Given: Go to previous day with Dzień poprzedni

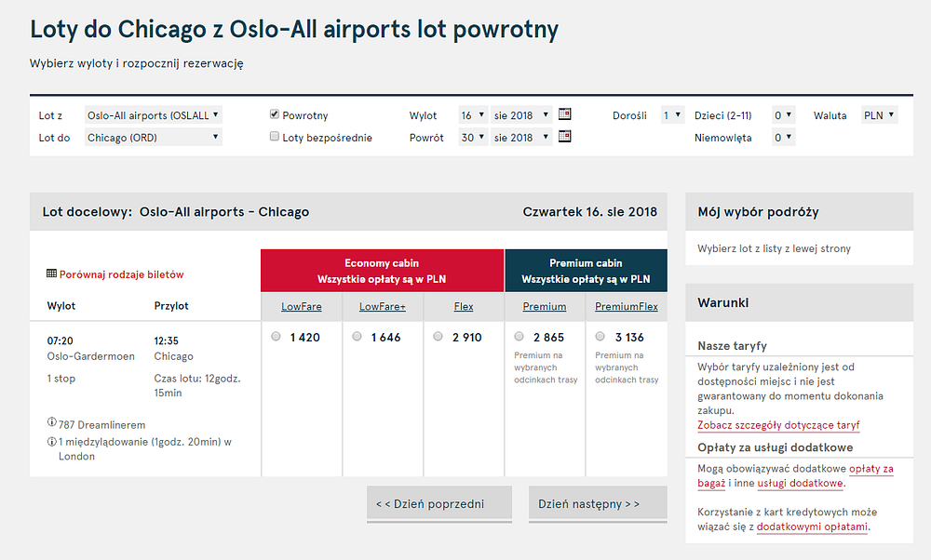Looking at the screenshot, I should click(x=439, y=504).
